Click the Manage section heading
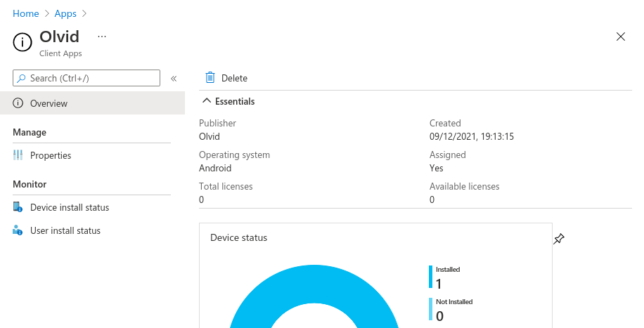Viewport: 644px width, 328px height. 30,132
